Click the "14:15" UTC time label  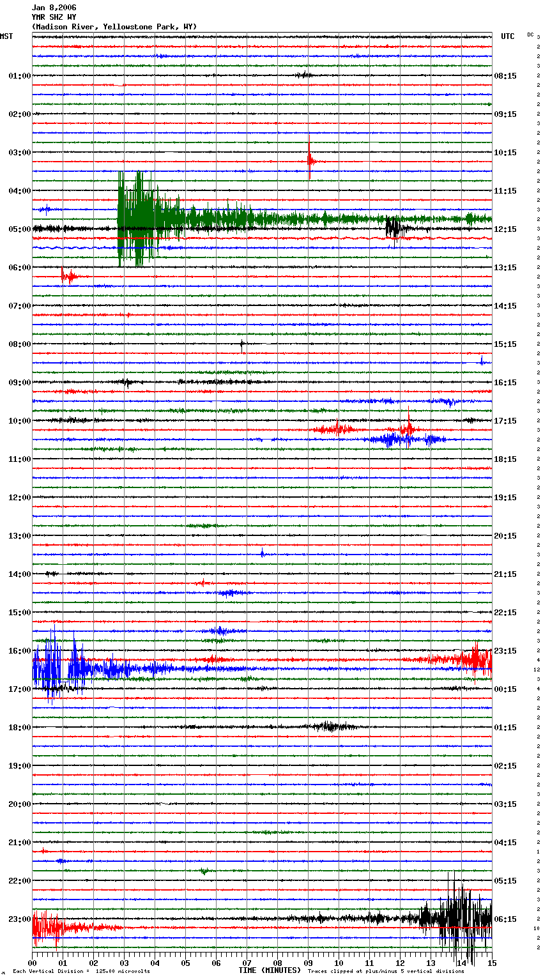[x=505, y=306]
